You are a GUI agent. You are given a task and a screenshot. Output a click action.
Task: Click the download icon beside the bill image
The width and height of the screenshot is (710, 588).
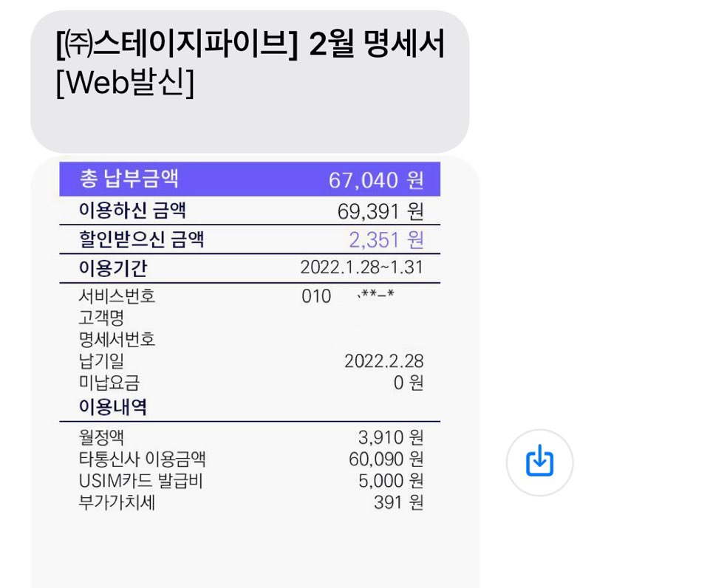point(539,462)
